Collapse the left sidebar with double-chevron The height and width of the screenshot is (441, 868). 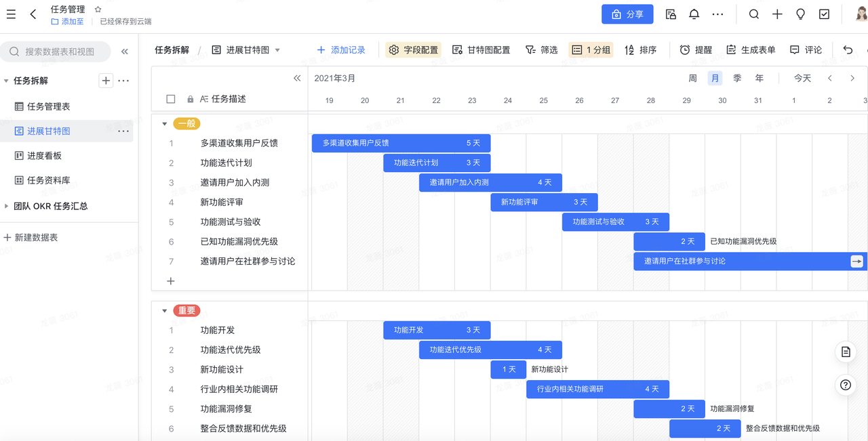125,51
